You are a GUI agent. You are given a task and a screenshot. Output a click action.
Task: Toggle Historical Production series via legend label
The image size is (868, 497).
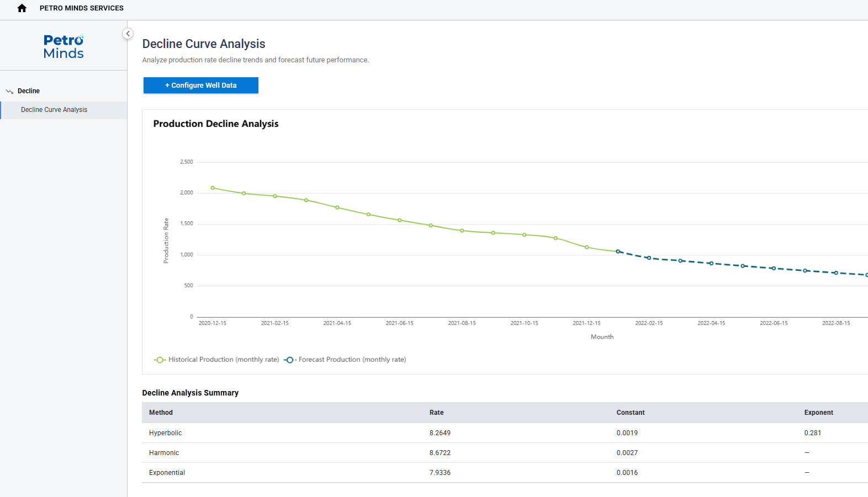click(224, 360)
